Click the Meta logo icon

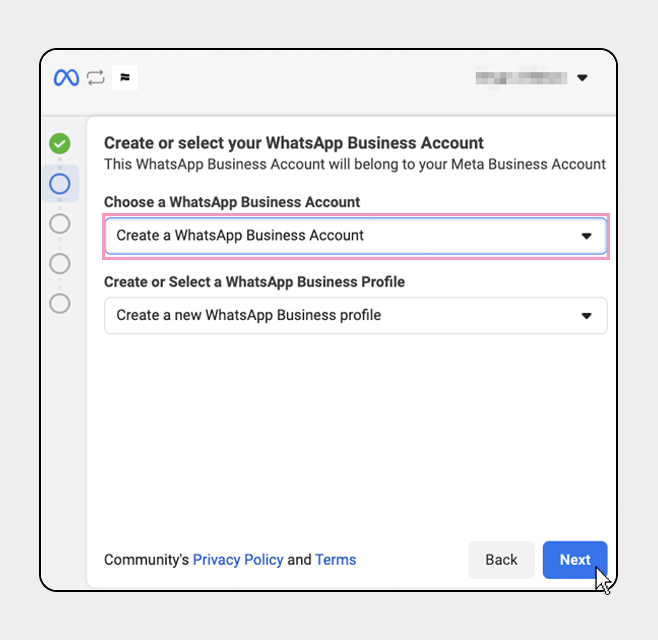pyautogui.click(x=66, y=77)
